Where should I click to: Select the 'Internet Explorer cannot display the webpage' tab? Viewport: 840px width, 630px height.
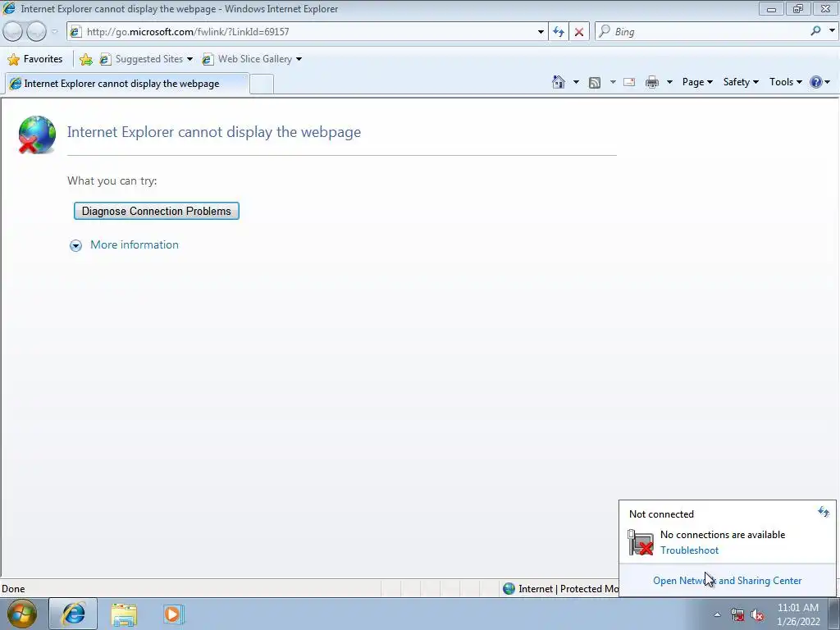[x=126, y=84]
